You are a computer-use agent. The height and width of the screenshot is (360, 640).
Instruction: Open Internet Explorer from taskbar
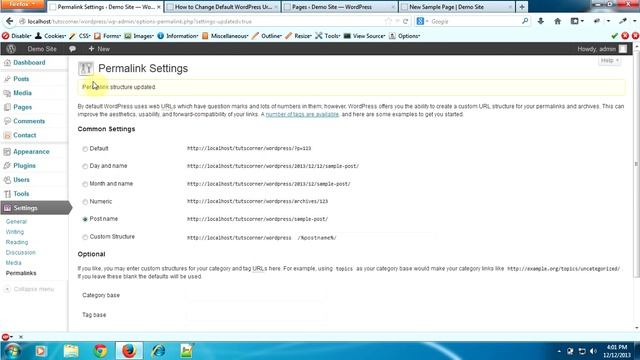pyautogui.click(x=158, y=351)
